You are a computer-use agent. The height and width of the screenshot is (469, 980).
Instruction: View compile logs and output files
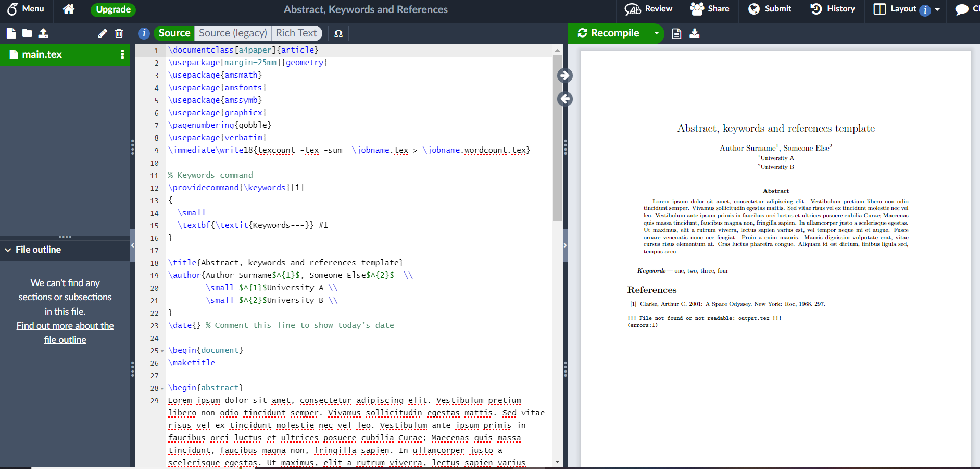tap(676, 33)
